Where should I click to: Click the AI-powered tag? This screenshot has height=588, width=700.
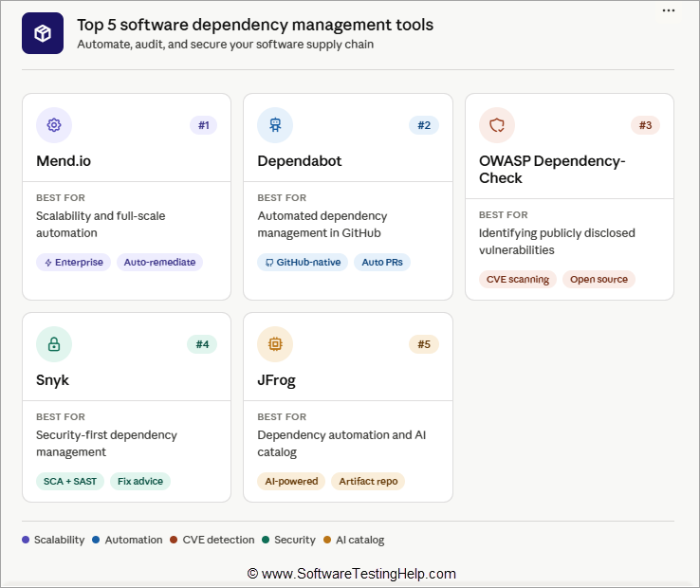click(291, 481)
